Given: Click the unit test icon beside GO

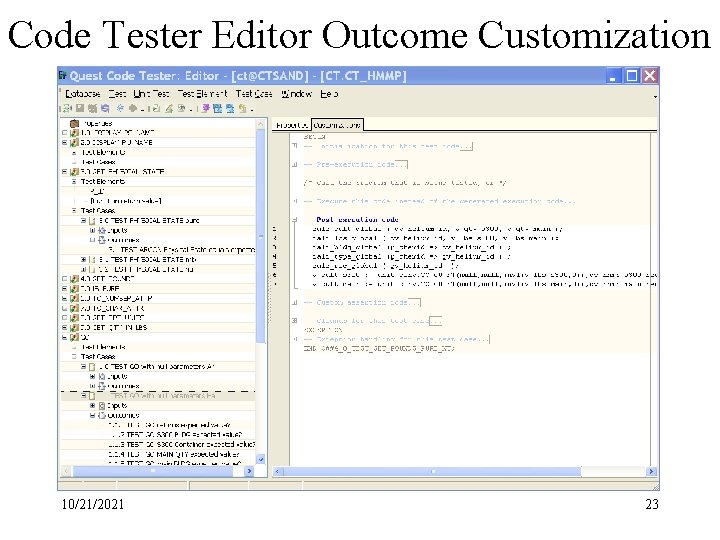Looking at the screenshot, I should click(74, 337).
